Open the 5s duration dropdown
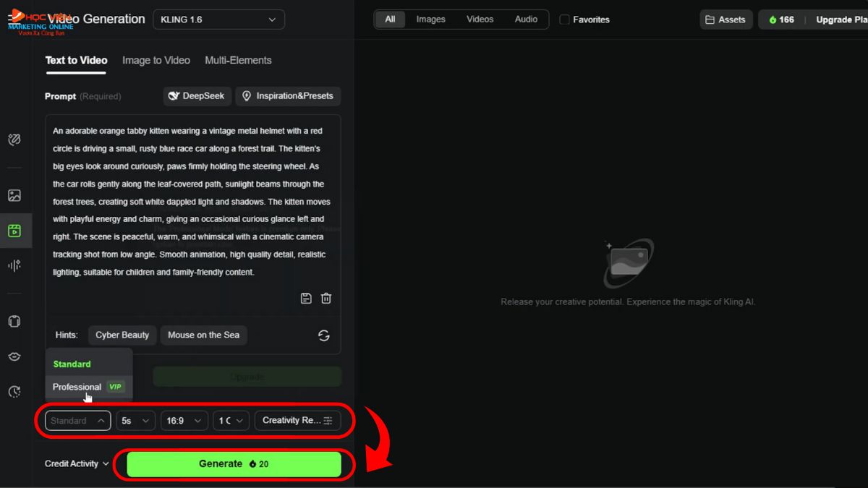The image size is (868, 488). (136, 421)
